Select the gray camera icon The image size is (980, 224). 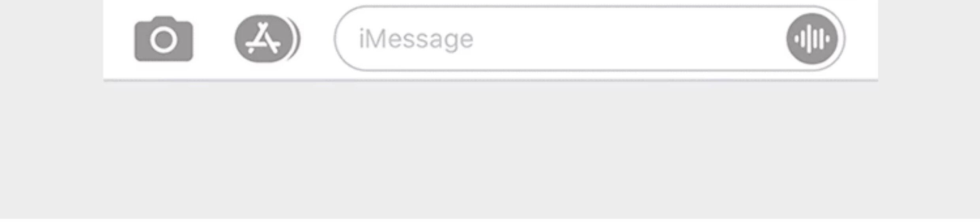(x=164, y=39)
